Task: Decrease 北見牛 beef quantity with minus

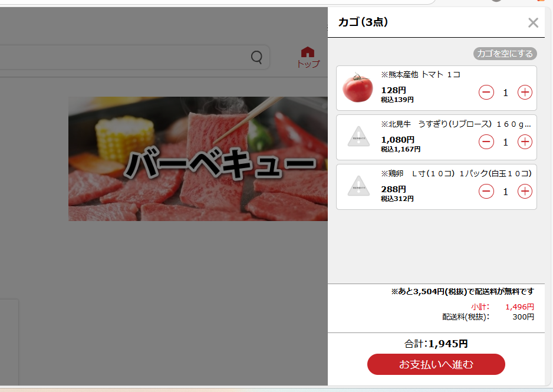Action: coord(486,141)
